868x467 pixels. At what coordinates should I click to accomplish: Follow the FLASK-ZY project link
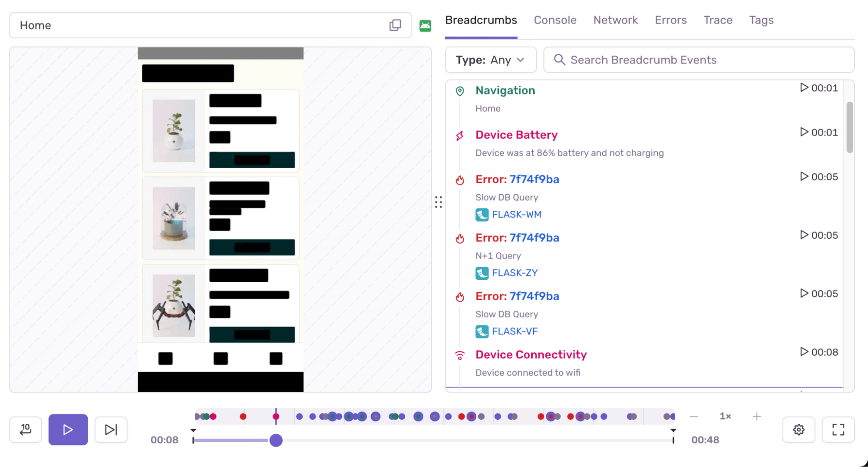tap(515, 273)
